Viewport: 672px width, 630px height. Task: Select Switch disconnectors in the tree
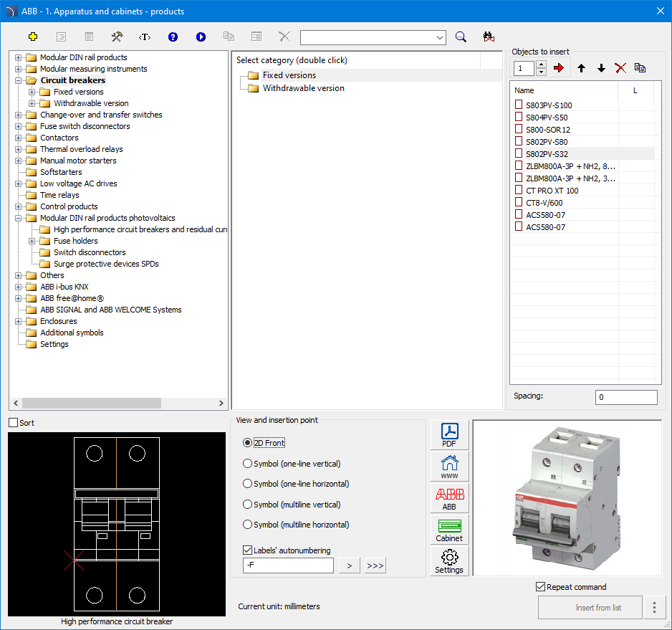pos(90,252)
